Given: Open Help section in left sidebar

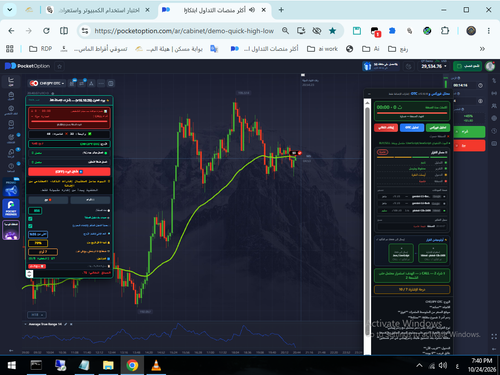Looking at the screenshot, I should point(11,167).
